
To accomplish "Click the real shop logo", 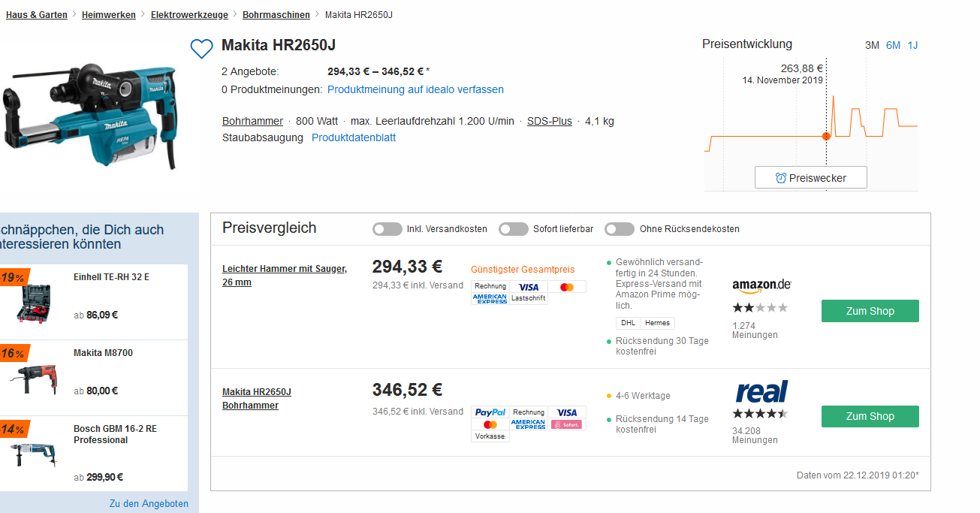I will (x=761, y=391).
